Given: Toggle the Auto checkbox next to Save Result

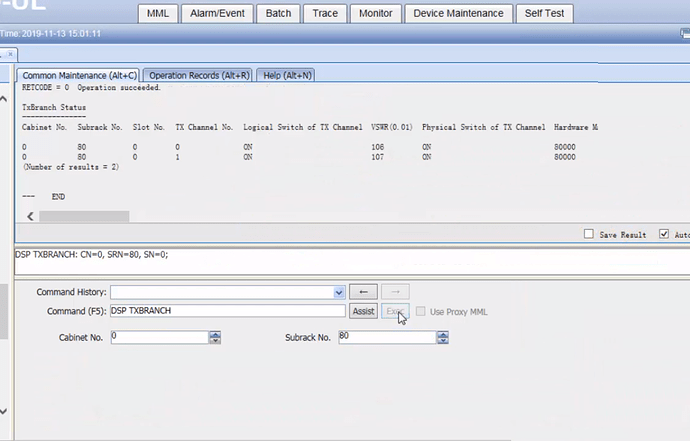Looking at the screenshot, I should pos(664,234).
